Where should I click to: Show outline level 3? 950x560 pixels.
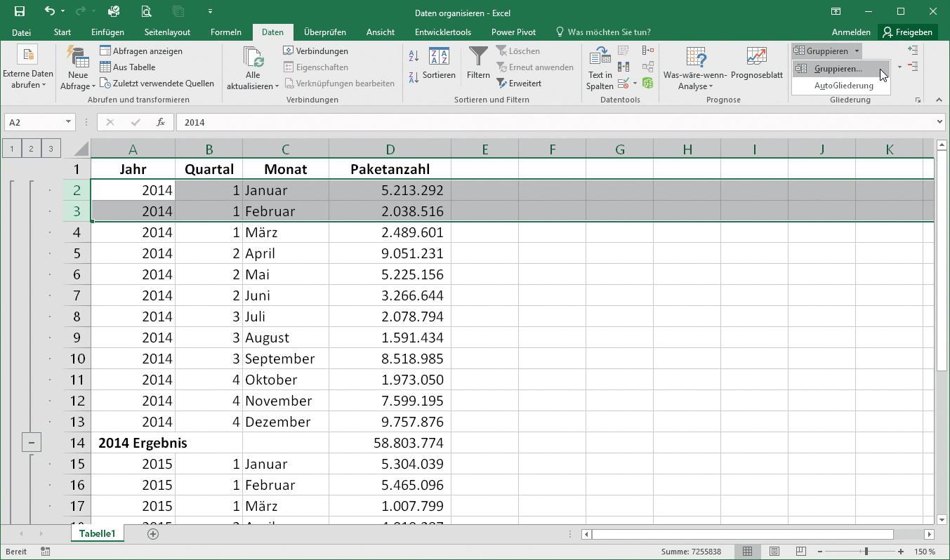51,148
